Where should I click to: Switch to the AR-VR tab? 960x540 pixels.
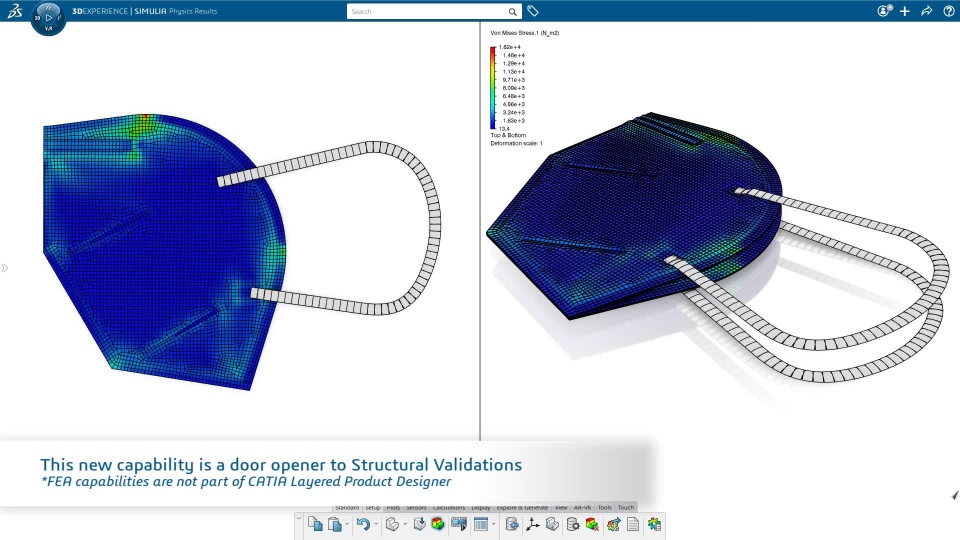point(582,508)
